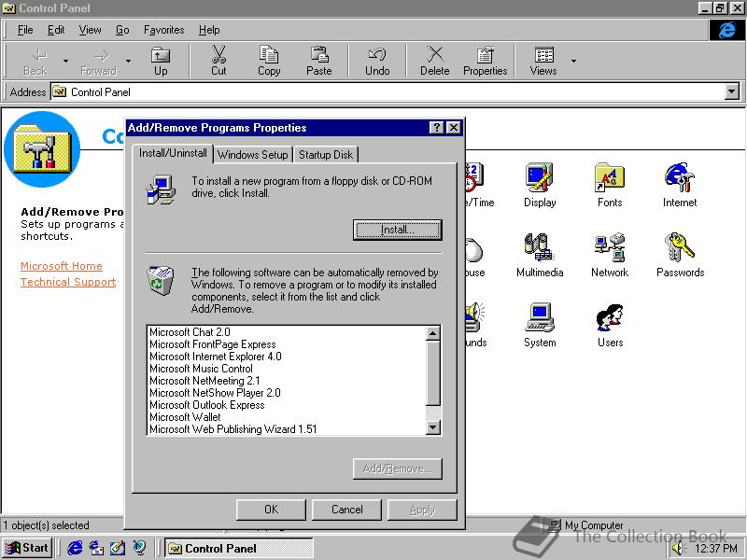Open the System control panel icon
Image resolution: width=747 pixels, height=560 pixels.
click(540, 325)
